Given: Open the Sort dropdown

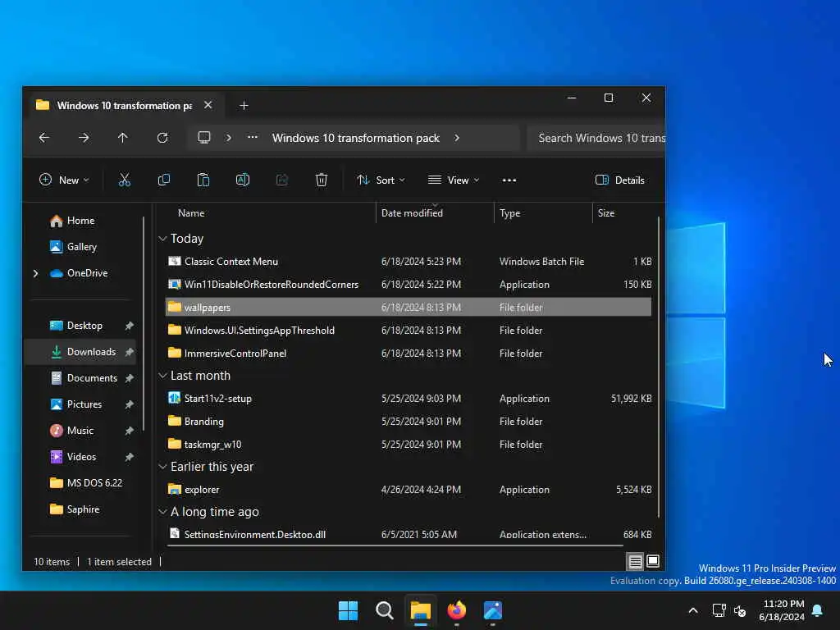Looking at the screenshot, I should pos(381,180).
